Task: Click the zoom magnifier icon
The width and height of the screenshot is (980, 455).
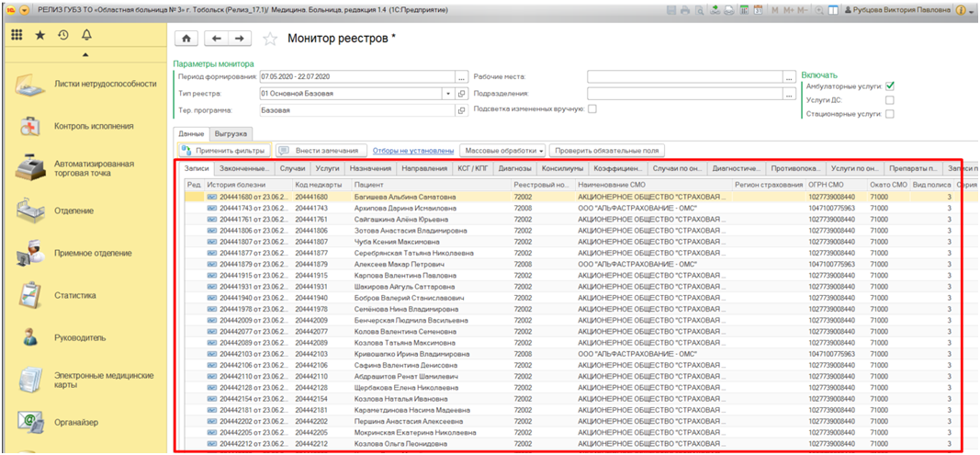Action: click(818, 10)
